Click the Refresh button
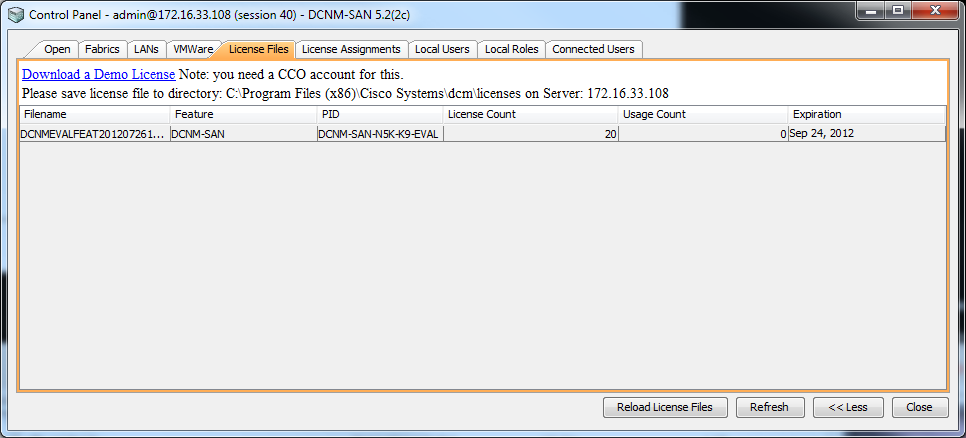966x438 pixels. (769, 407)
